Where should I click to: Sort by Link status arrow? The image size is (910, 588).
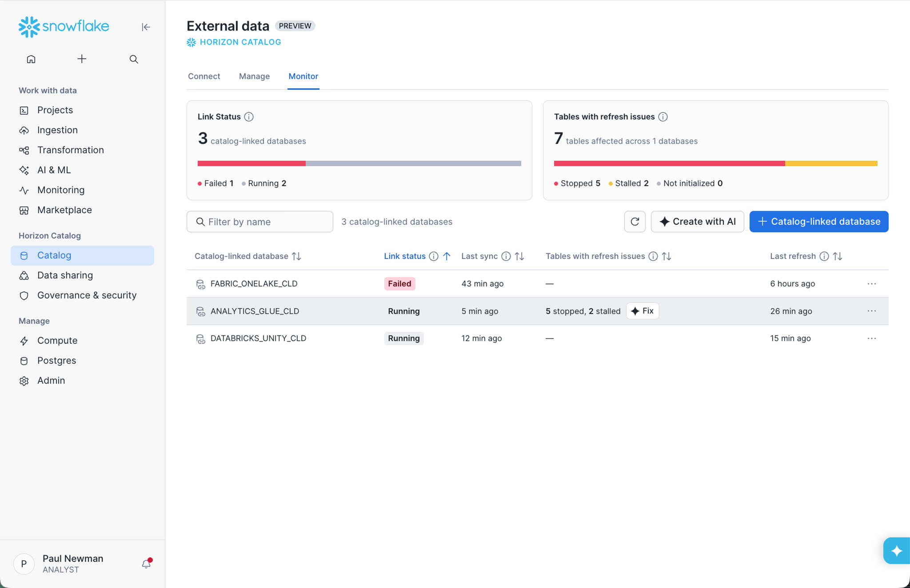coord(447,256)
